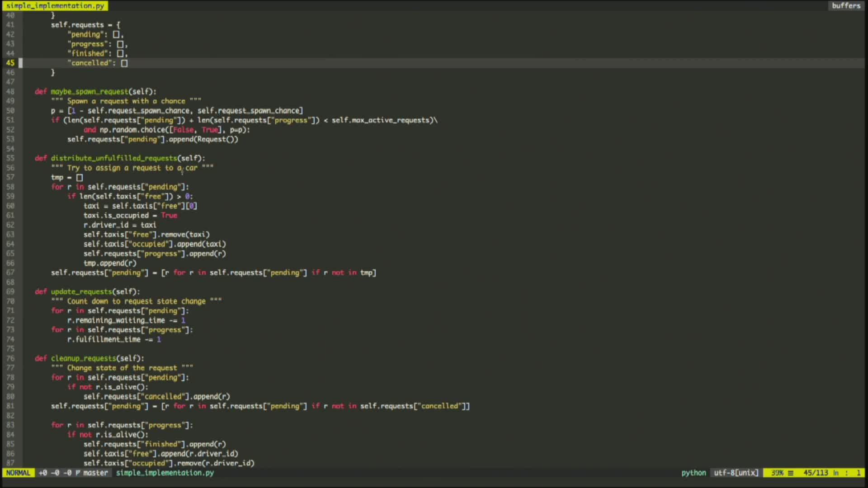Click self.max_active_requests on line 51

pos(382,120)
